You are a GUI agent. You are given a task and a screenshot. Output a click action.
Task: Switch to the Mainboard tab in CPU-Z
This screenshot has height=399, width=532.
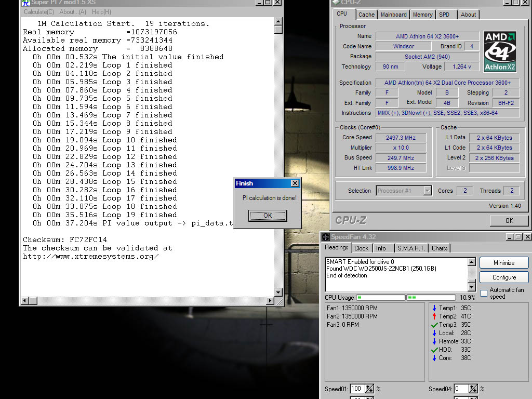click(394, 15)
